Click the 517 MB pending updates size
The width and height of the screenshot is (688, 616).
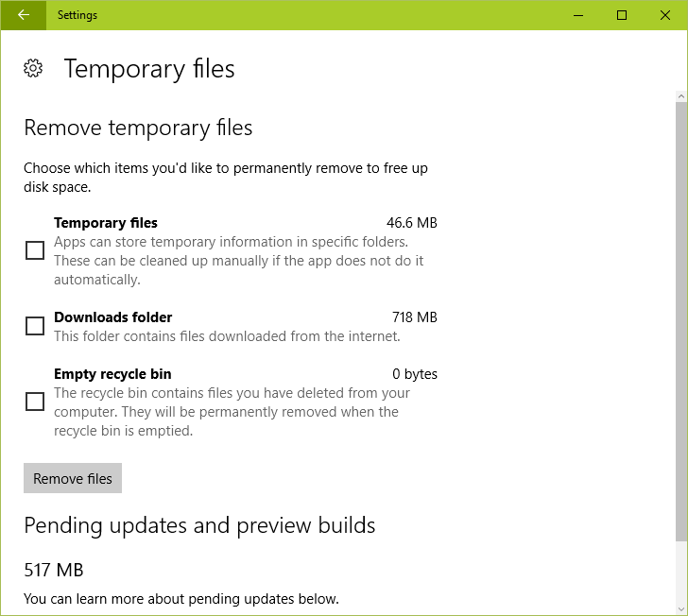point(54,571)
